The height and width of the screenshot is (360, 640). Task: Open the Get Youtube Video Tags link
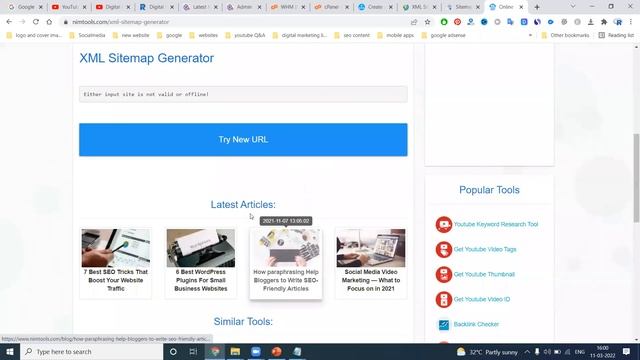tap(485, 249)
